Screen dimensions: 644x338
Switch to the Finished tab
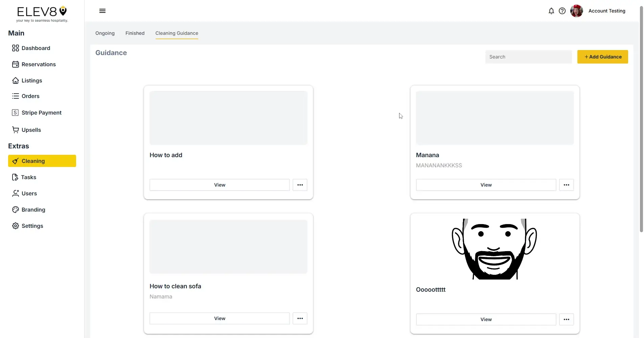(135, 33)
